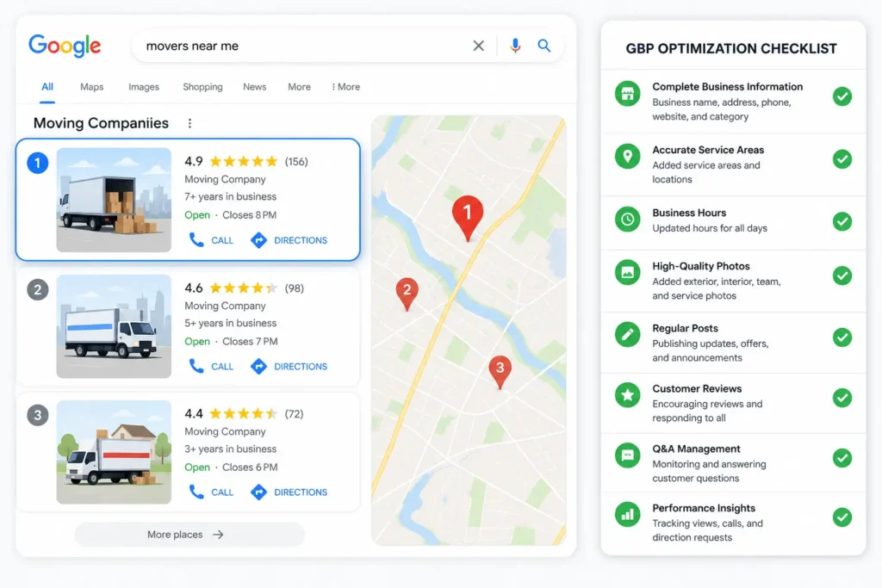
Task: Open the Images tab
Action: [144, 87]
